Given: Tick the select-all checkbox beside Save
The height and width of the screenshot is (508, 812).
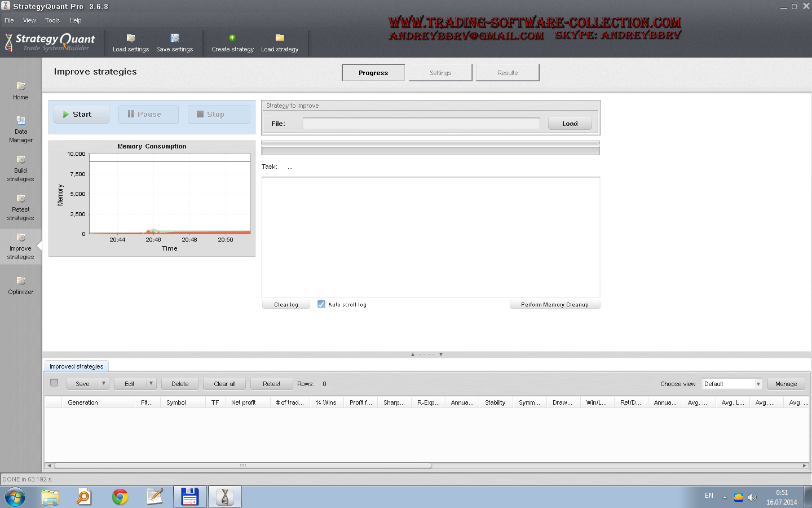Looking at the screenshot, I should click(x=54, y=383).
